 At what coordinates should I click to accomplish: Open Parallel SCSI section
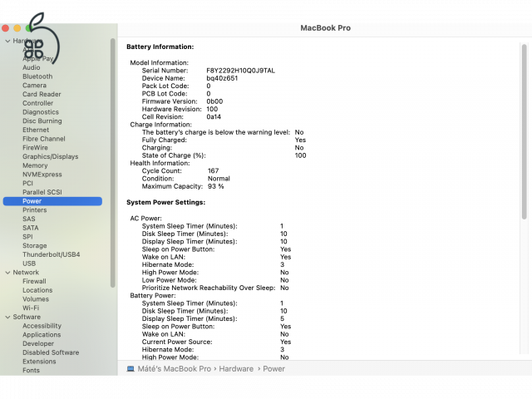point(42,192)
